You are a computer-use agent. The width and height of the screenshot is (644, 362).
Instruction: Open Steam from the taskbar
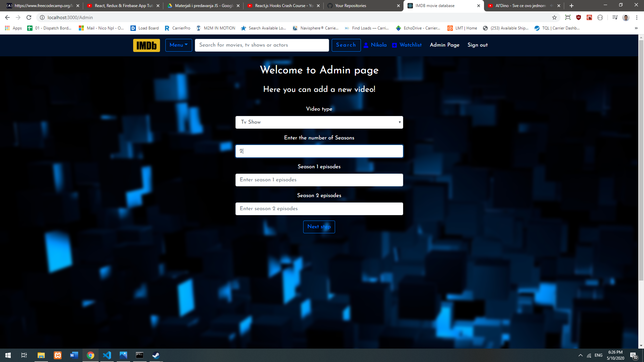click(156, 355)
